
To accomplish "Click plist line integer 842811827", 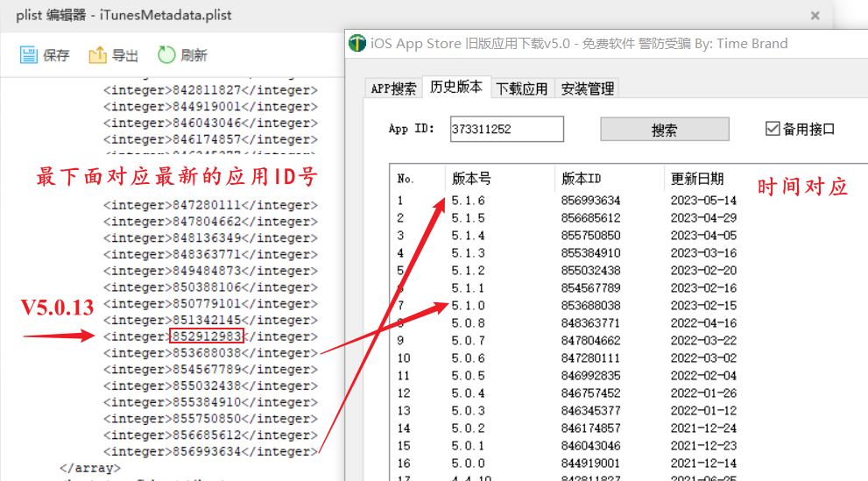I will click(210, 90).
